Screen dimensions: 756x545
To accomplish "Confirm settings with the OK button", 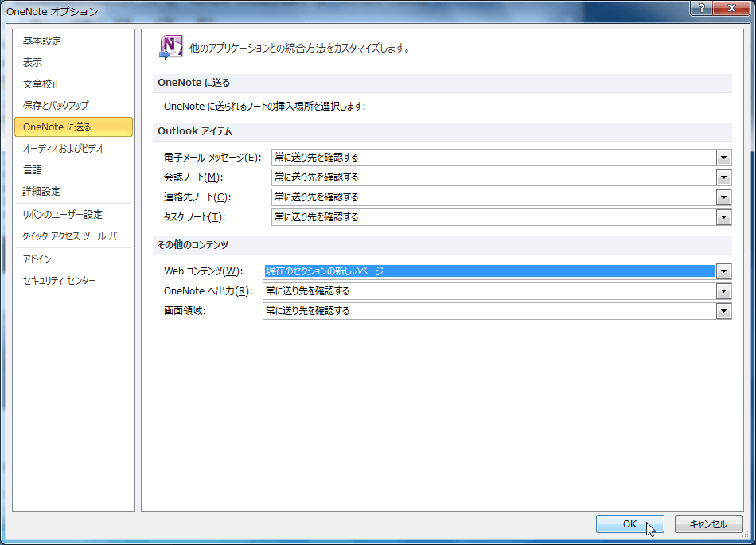I will (629, 524).
